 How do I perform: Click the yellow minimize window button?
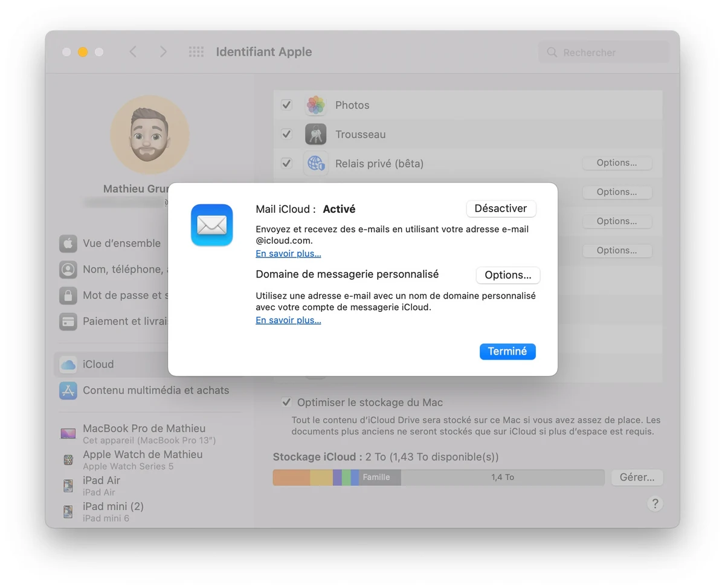click(x=83, y=52)
